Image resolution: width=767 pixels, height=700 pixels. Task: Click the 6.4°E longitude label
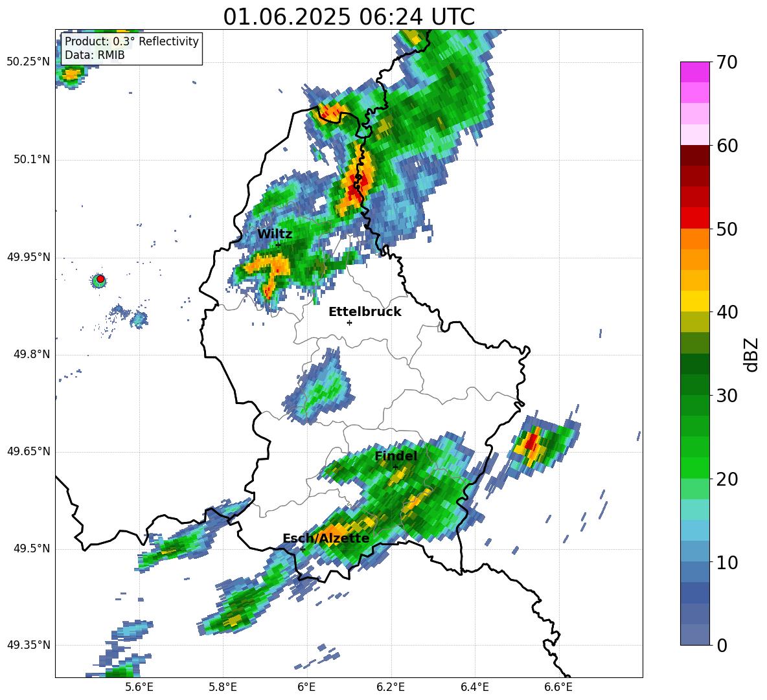(474, 687)
